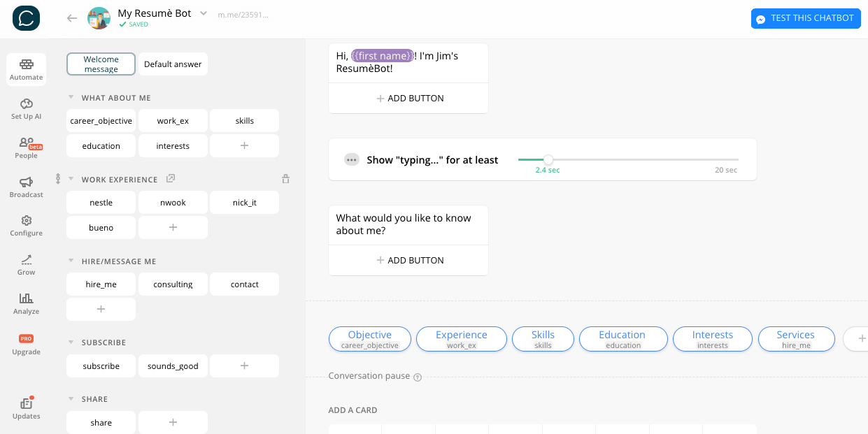This screenshot has height=434, width=868.
Task: Open the hire_me block
Action: tap(101, 284)
